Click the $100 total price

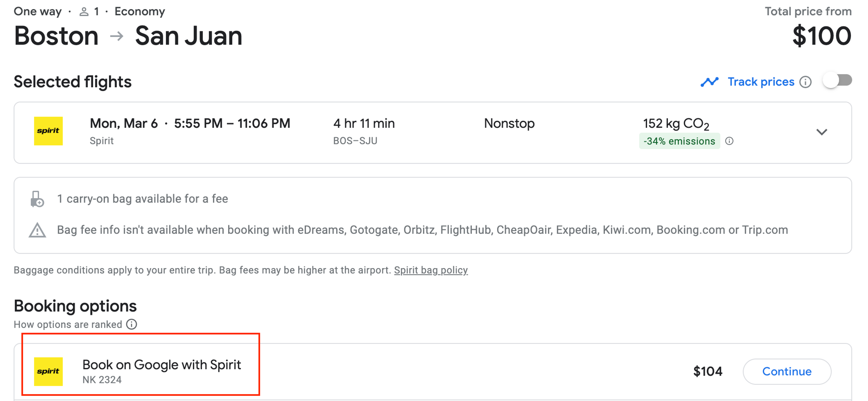point(822,36)
